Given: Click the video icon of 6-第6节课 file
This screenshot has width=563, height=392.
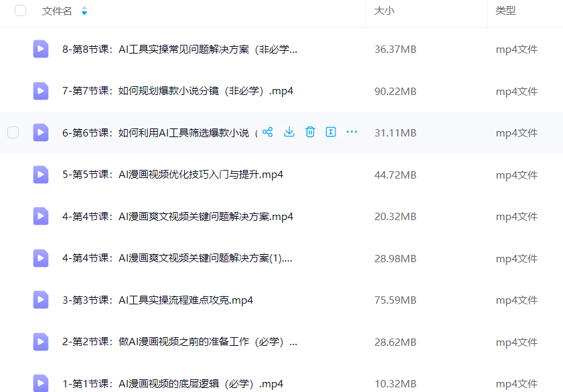Looking at the screenshot, I should pyautogui.click(x=41, y=132).
